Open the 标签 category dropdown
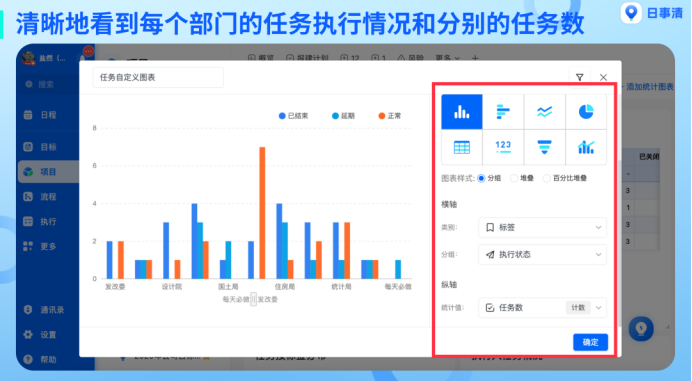The width and height of the screenshot is (692, 381). [542, 227]
